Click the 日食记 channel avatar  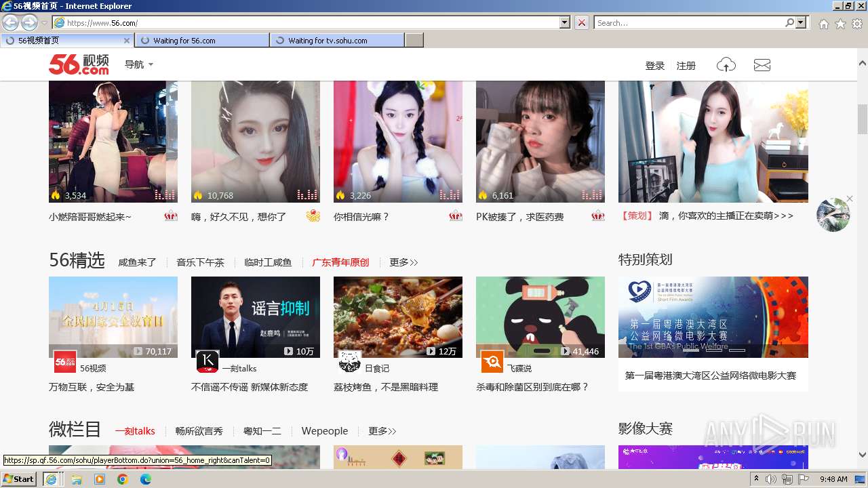pos(350,362)
